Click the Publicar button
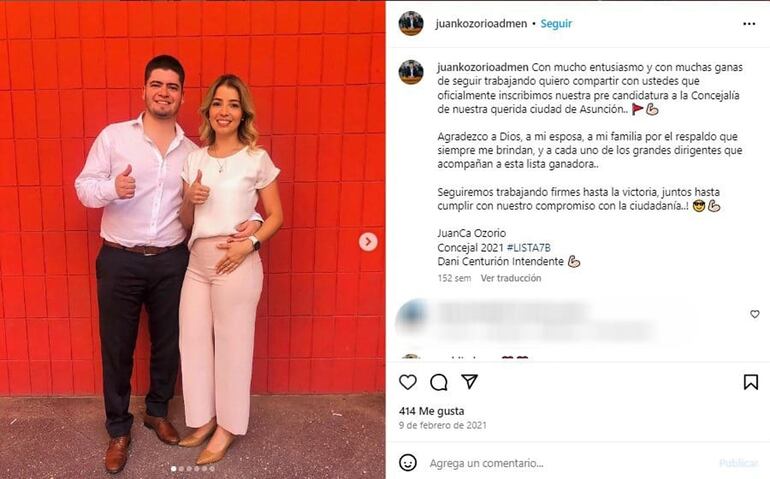Image resolution: width=770 pixels, height=479 pixels. coord(738,463)
